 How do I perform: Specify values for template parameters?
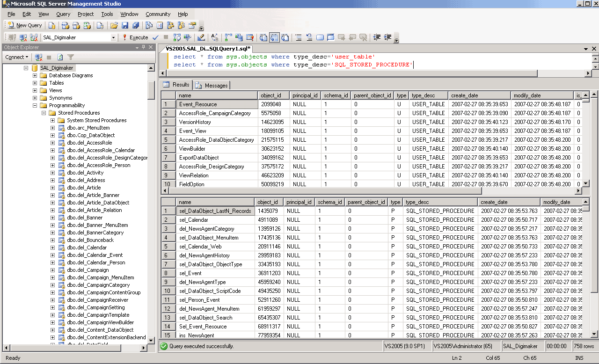[x=215, y=37]
